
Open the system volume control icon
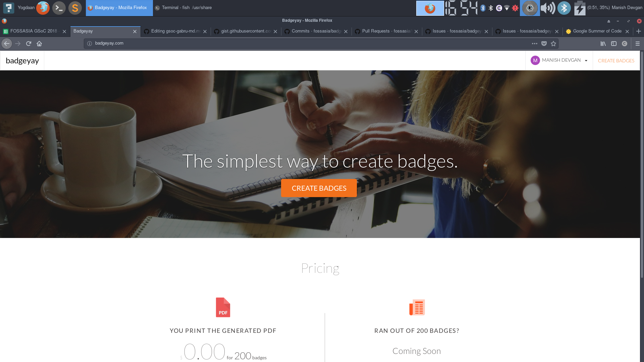pyautogui.click(x=548, y=8)
